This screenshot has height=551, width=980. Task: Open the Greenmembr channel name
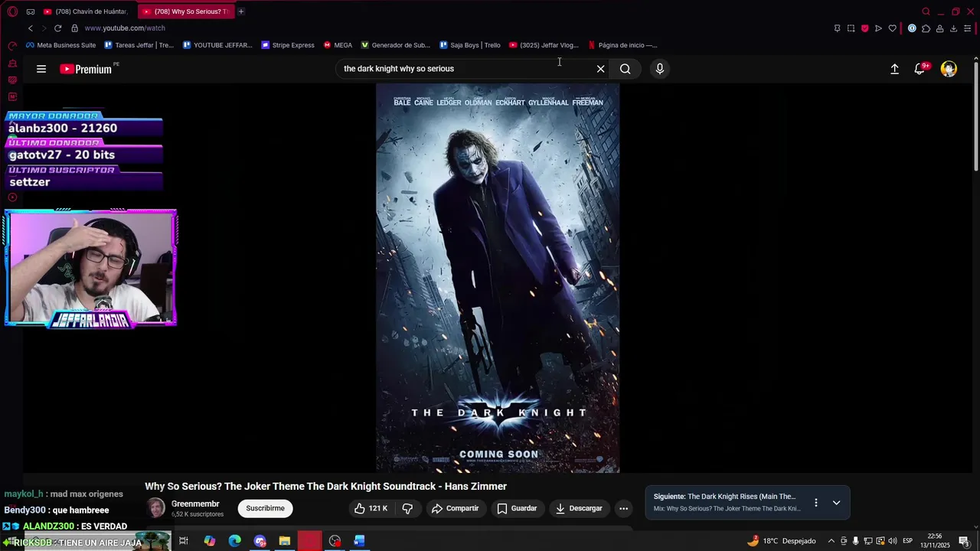point(195,504)
